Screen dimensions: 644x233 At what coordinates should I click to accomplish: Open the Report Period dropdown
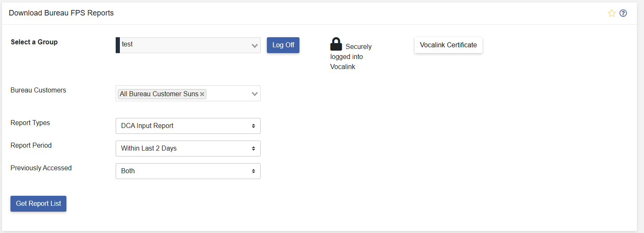click(188, 149)
